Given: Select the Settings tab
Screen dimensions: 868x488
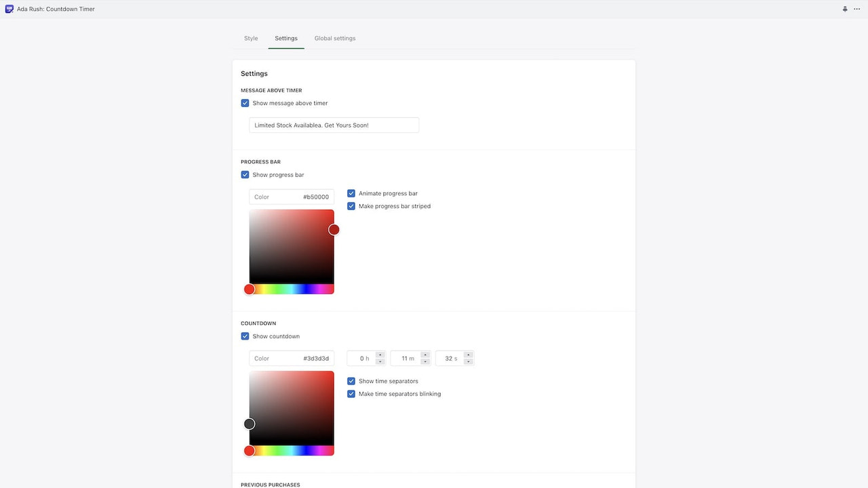Looking at the screenshot, I should (x=285, y=38).
